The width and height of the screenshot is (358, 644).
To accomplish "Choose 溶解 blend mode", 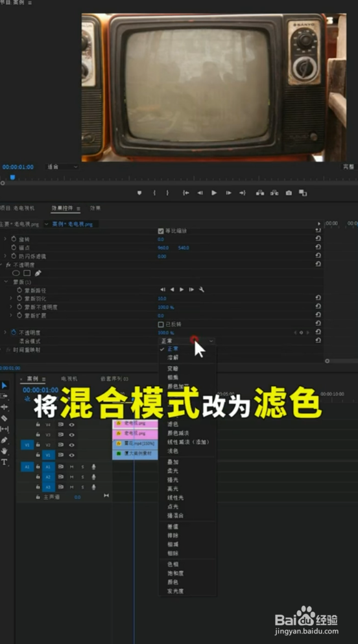I will [x=173, y=358].
